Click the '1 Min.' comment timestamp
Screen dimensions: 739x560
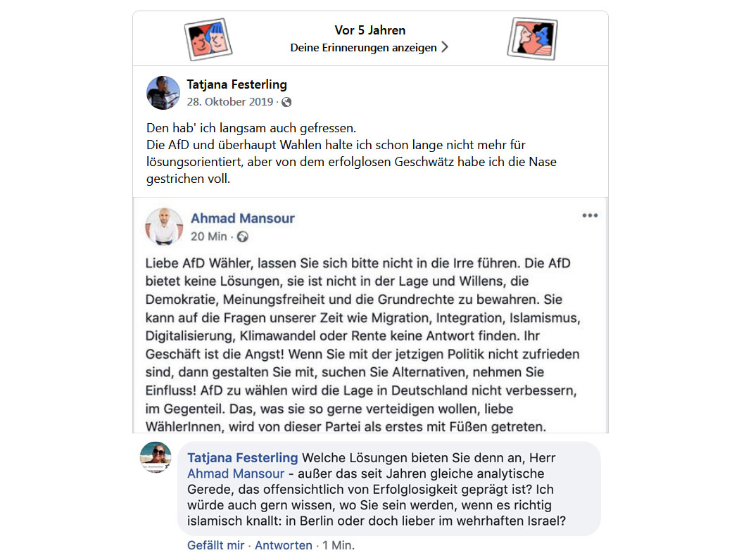point(339,545)
